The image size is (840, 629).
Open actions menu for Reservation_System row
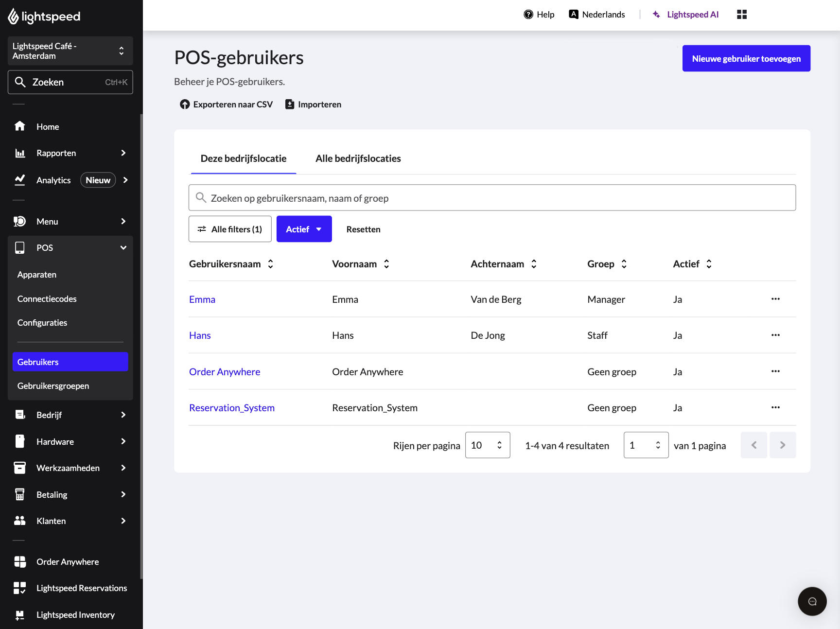(775, 407)
